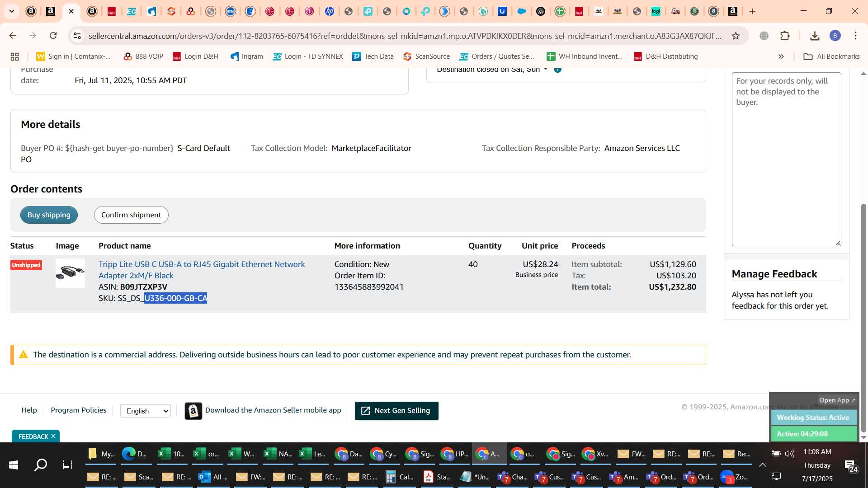Open the 888 VOIP bookmark
Screen dimensions: 868x488
tap(143, 56)
